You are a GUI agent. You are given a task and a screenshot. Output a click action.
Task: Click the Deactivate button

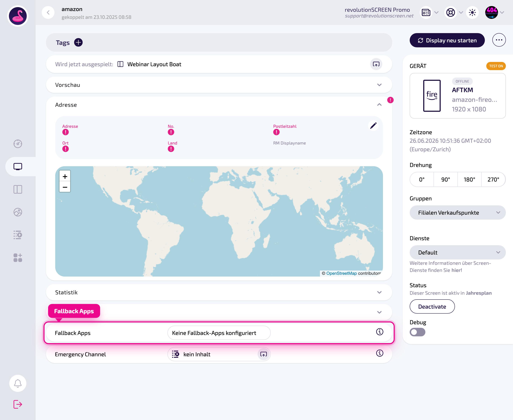pos(432,306)
